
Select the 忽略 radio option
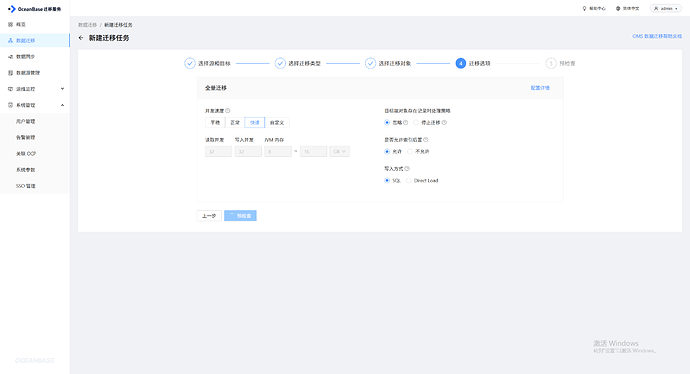click(387, 123)
